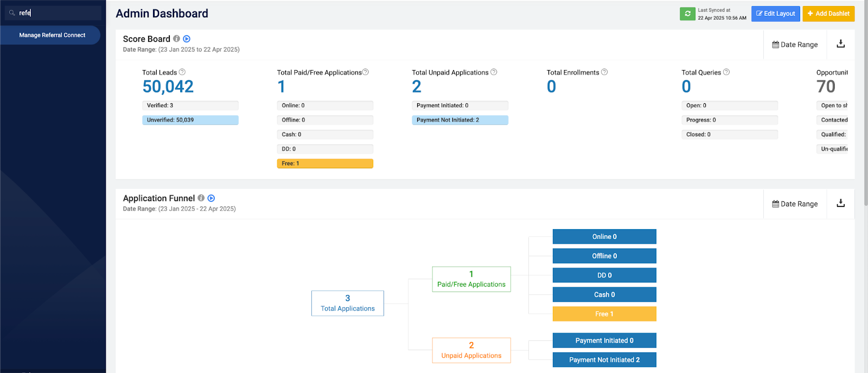
Task: Play the Score Board video guide
Action: (187, 39)
